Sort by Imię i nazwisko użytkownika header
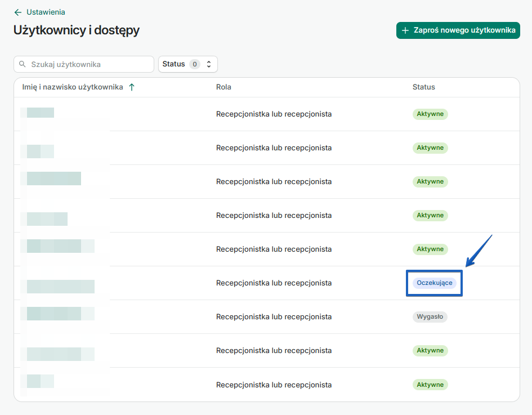532x415 pixels. [x=73, y=87]
